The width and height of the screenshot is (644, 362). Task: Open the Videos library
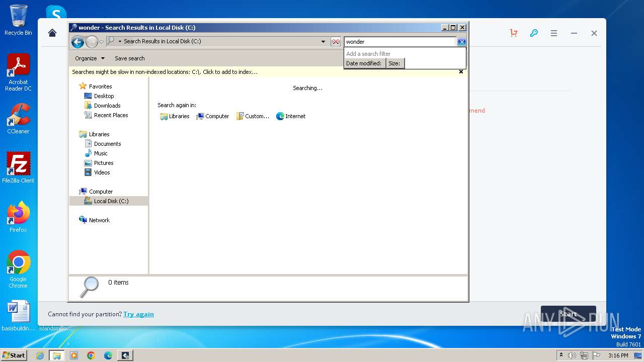[x=102, y=172]
